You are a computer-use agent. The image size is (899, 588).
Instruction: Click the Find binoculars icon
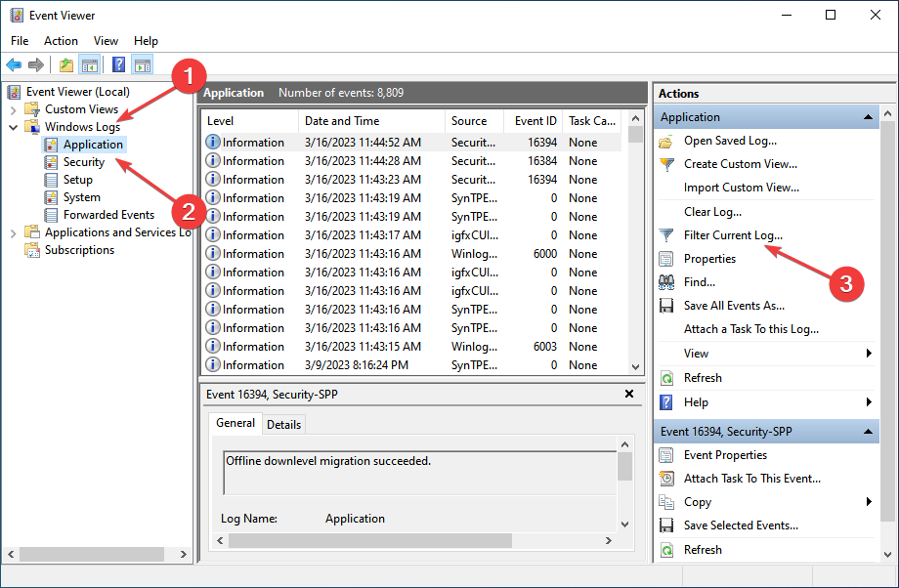point(666,282)
